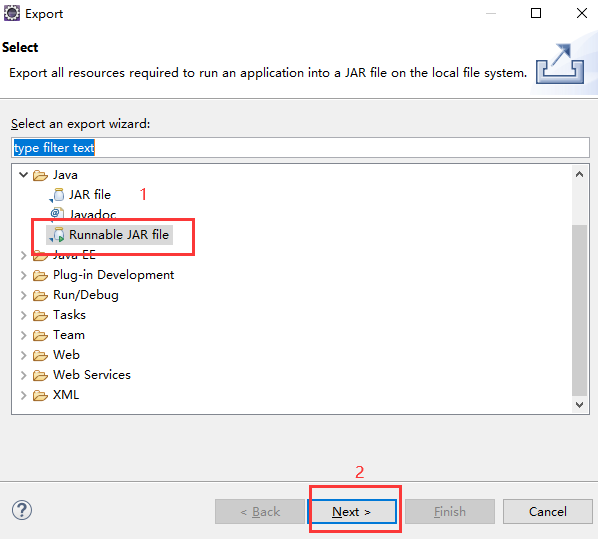Click the Java folder icon

pos(40,175)
